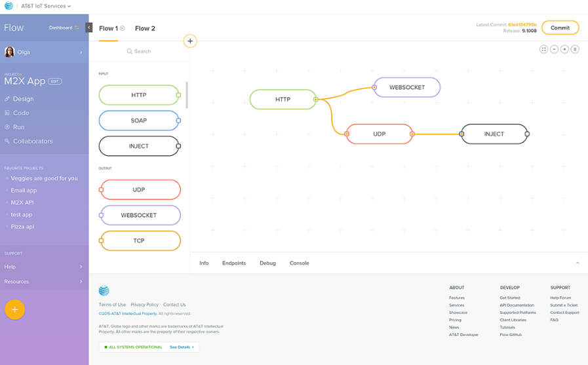Open AT&T IoT Services dropdown

coord(46,6)
